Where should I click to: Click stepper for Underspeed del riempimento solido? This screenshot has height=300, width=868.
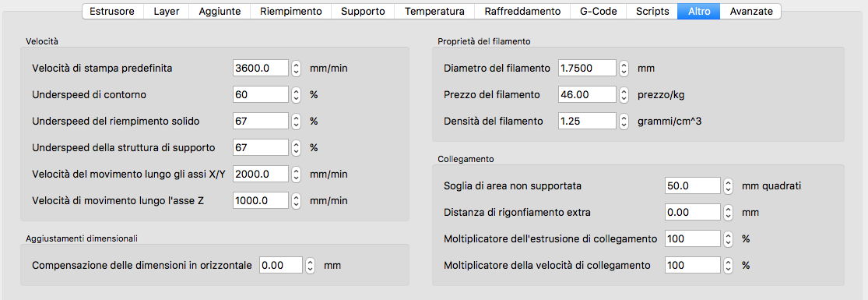(296, 121)
